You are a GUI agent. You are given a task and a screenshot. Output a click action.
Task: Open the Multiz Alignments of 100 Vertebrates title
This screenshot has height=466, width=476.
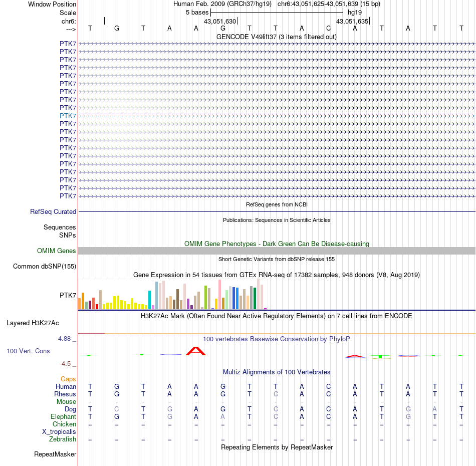click(277, 372)
